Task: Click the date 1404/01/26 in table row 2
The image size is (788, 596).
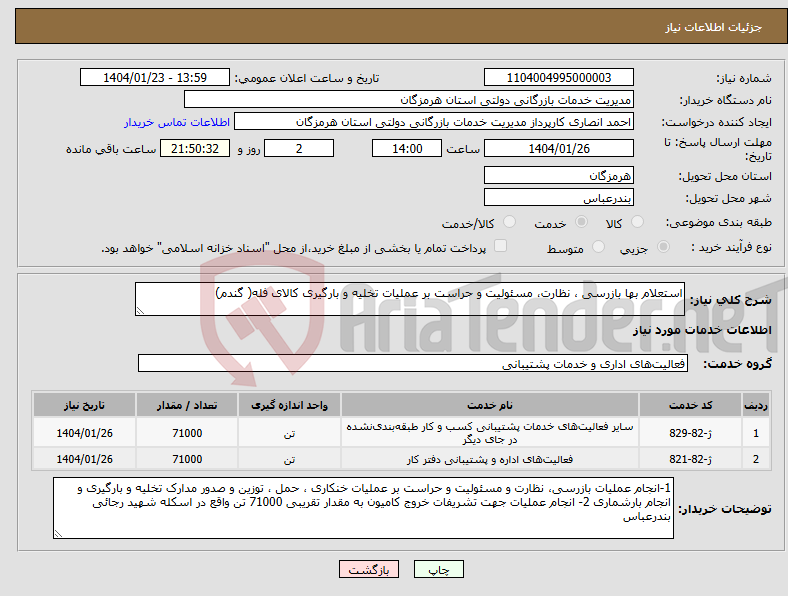Action: click(84, 459)
